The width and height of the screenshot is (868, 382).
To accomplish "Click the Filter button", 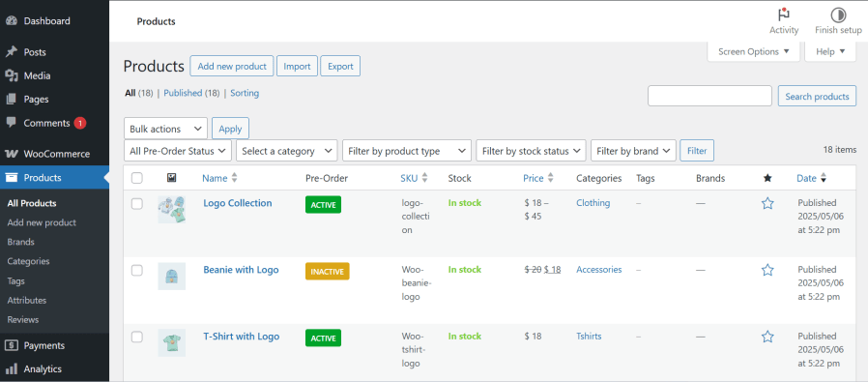I will [x=697, y=151].
